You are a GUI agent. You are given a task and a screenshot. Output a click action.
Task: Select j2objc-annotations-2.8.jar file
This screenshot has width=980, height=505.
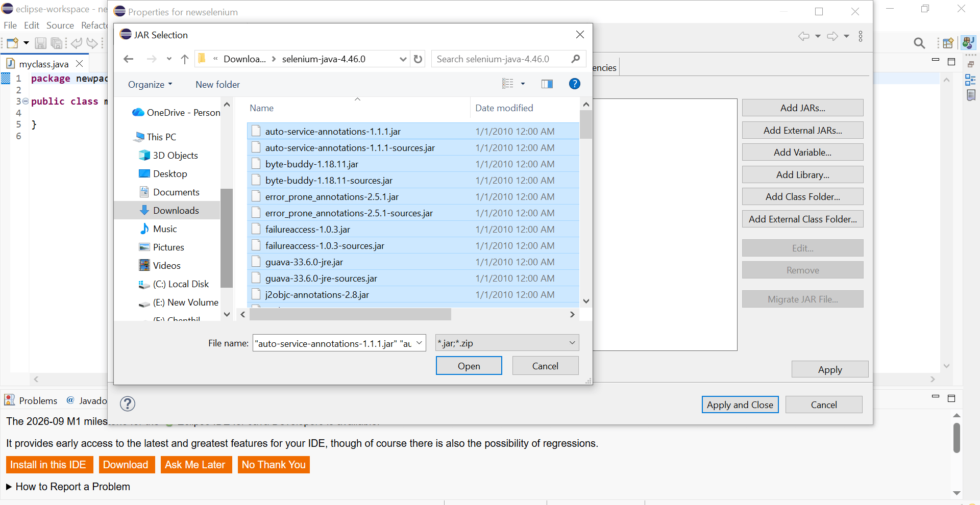[x=413, y=295]
